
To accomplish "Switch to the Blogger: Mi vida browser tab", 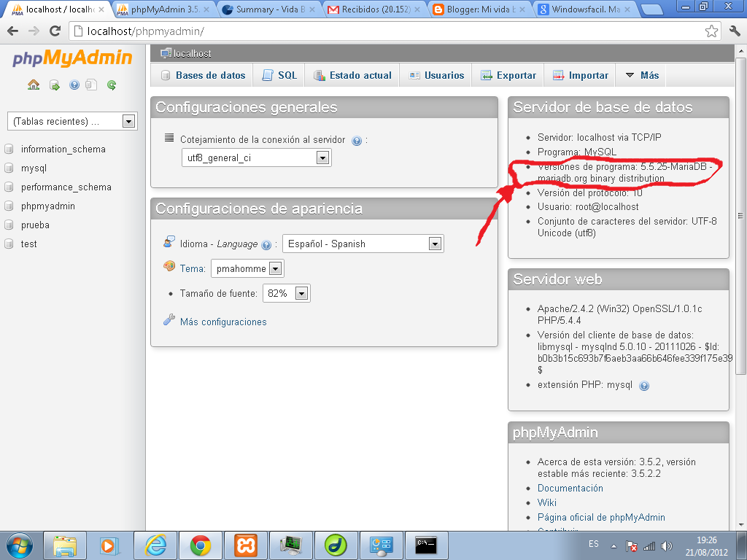I will (x=480, y=9).
